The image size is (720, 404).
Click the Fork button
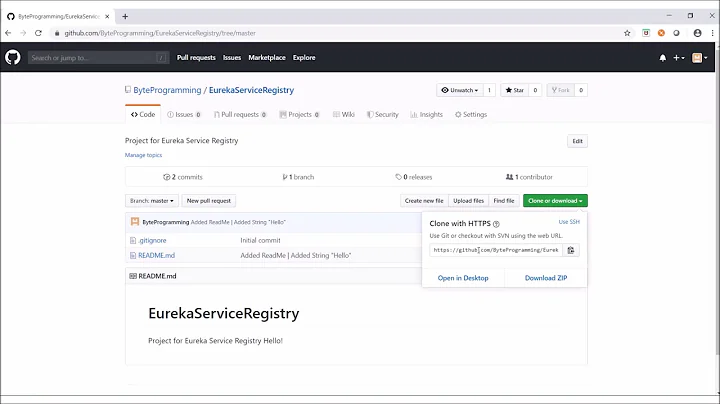[x=561, y=90]
